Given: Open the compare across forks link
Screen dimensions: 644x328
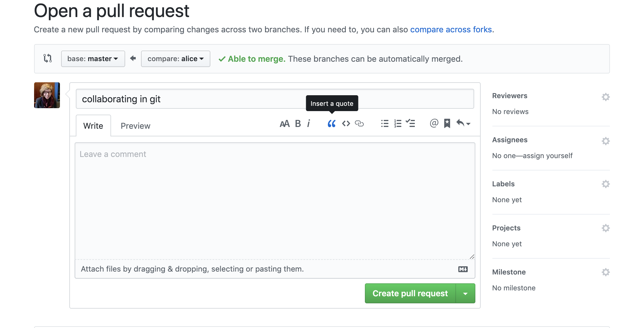Looking at the screenshot, I should (451, 29).
